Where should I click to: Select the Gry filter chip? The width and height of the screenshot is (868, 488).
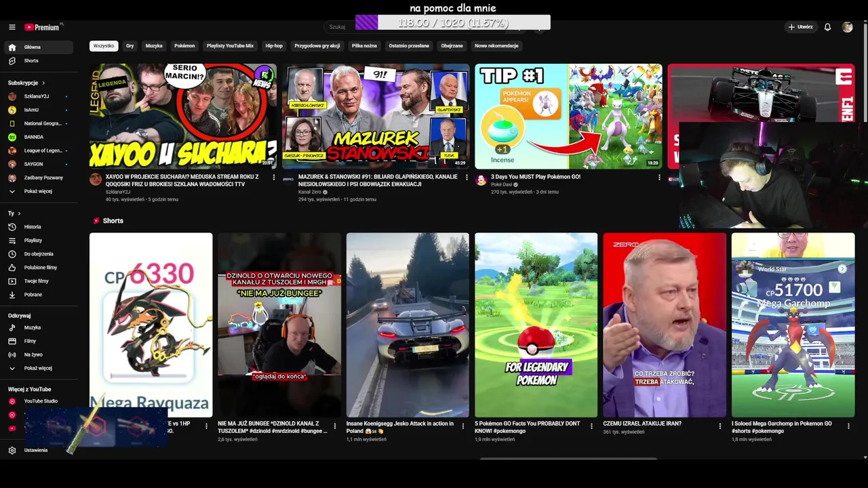pyautogui.click(x=130, y=46)
